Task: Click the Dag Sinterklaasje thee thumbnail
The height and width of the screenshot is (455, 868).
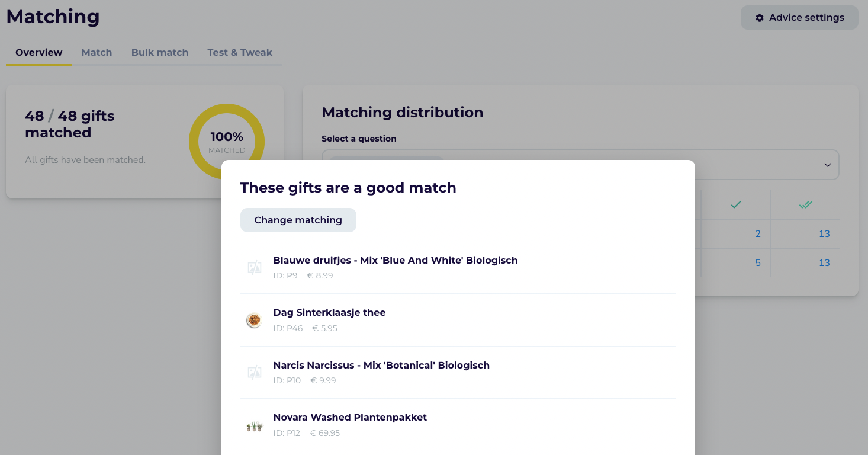Action: click(255, 320)
